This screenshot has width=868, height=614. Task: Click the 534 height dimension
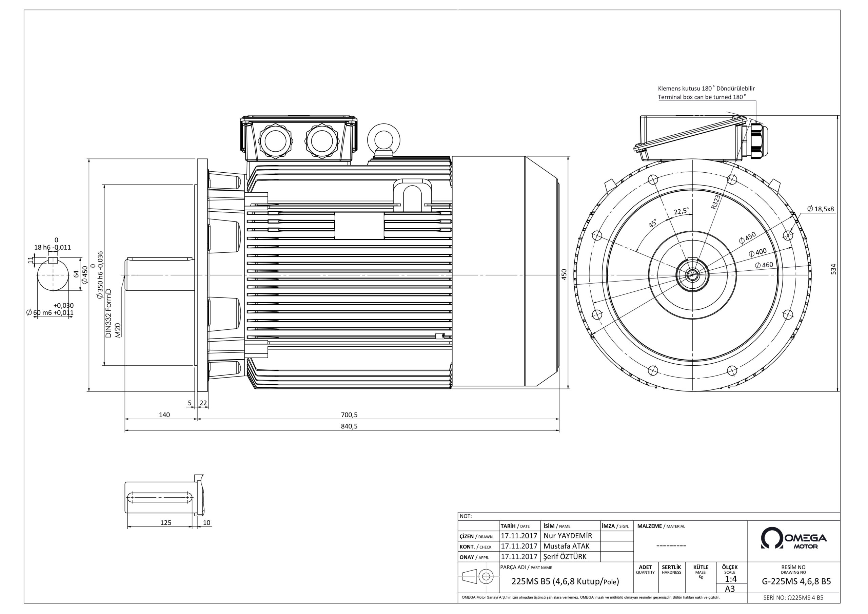click(x=834, y=269)
